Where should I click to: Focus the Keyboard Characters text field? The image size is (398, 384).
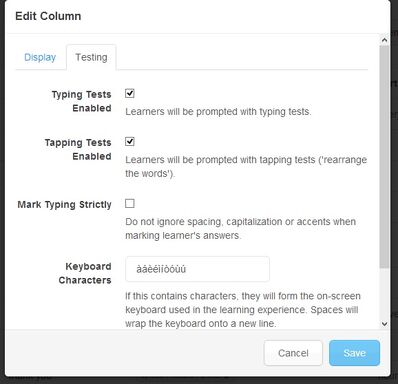(x=197, y=269)
